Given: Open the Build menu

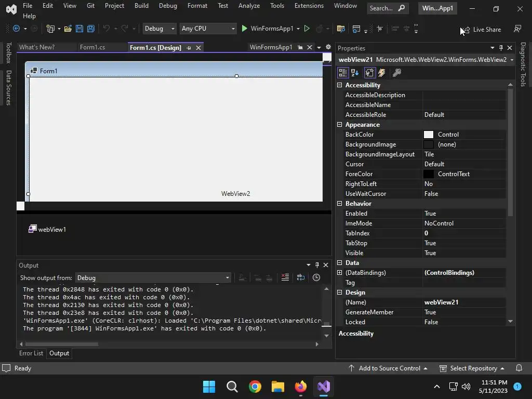Looking at the screenshot, I should coord(141,6).
